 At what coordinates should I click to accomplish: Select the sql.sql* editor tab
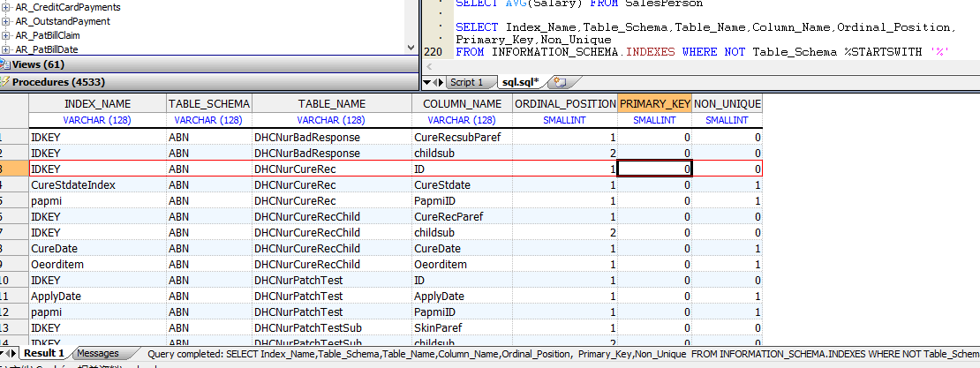(x=520, y=82)
